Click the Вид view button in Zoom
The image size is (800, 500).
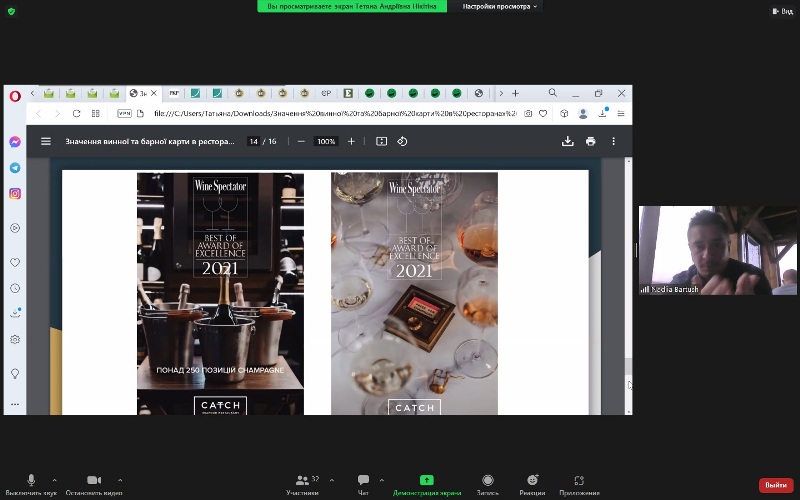tap(782, 11)
